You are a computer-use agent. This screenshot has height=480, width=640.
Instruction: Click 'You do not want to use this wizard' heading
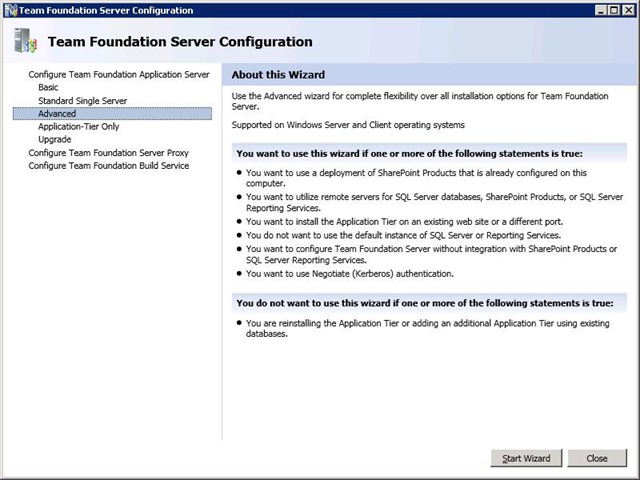pos(425,303)
